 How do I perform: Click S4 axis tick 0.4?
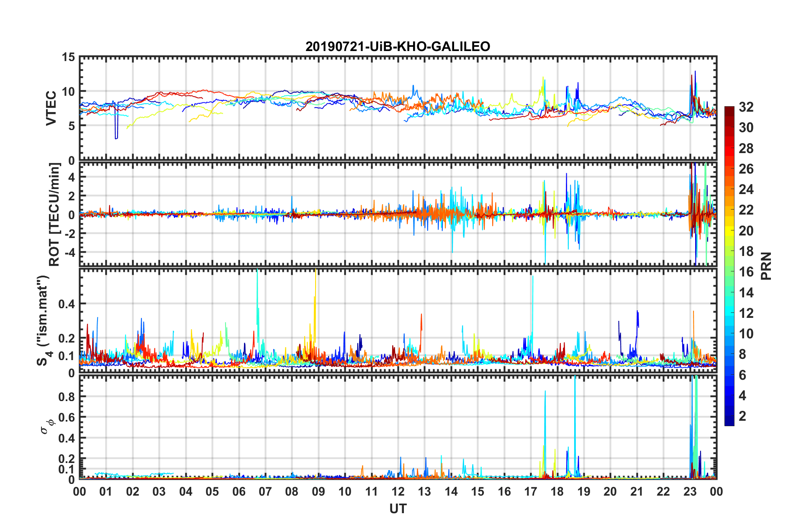click(67, 304)
